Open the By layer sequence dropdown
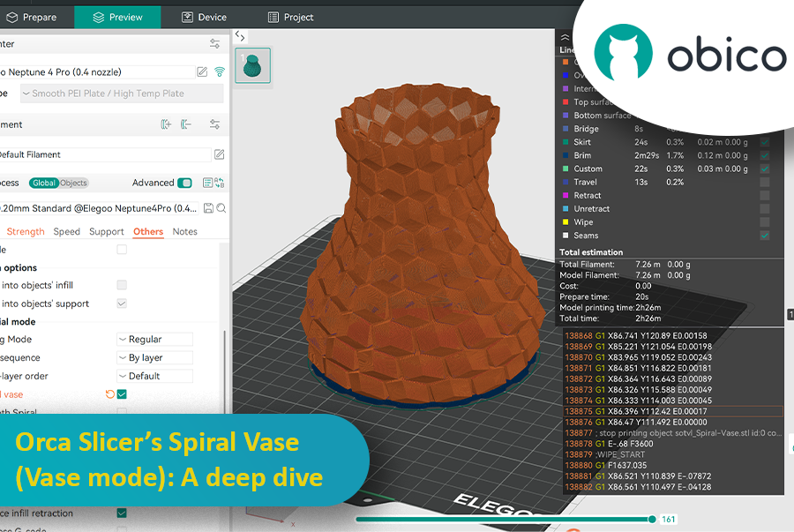Image resolution: width=794 pixels, height=532 pixels. [154, 357]
